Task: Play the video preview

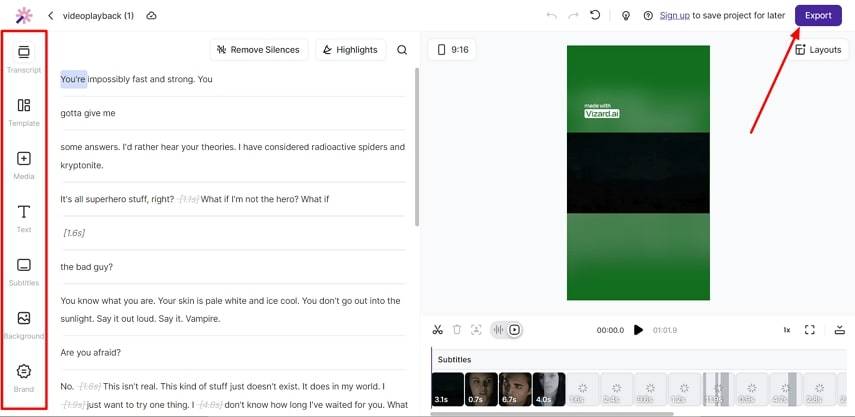Action: tap(638, 330)
